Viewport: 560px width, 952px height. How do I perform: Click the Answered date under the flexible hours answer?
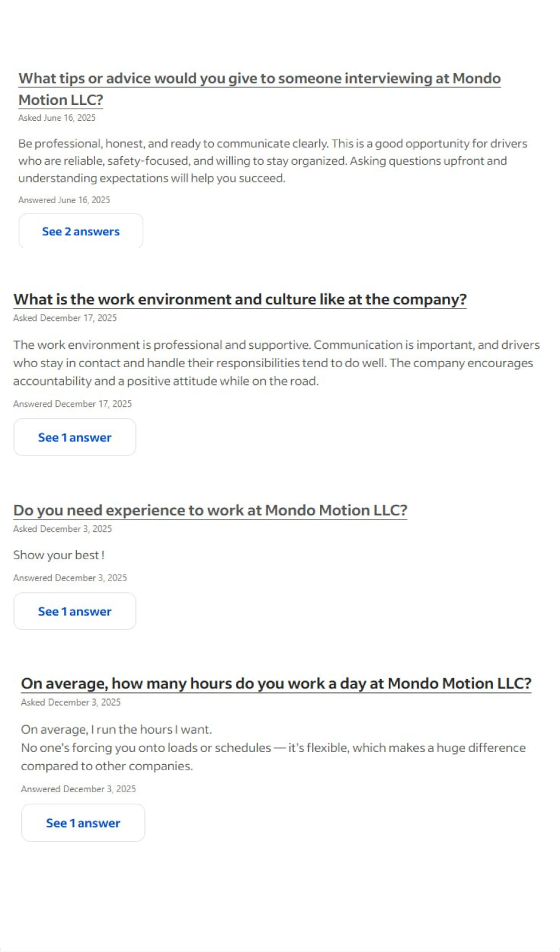pos(78,789)
